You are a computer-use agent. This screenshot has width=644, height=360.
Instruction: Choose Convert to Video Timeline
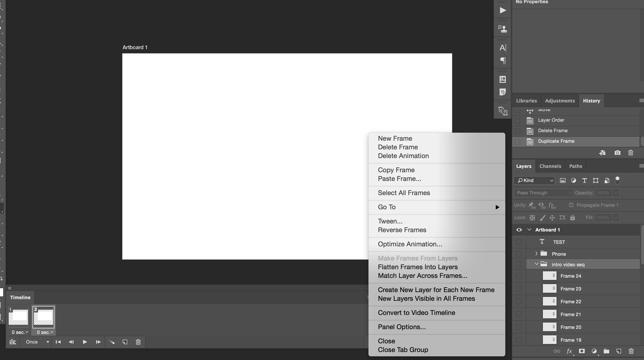click(x=416, y=313)
